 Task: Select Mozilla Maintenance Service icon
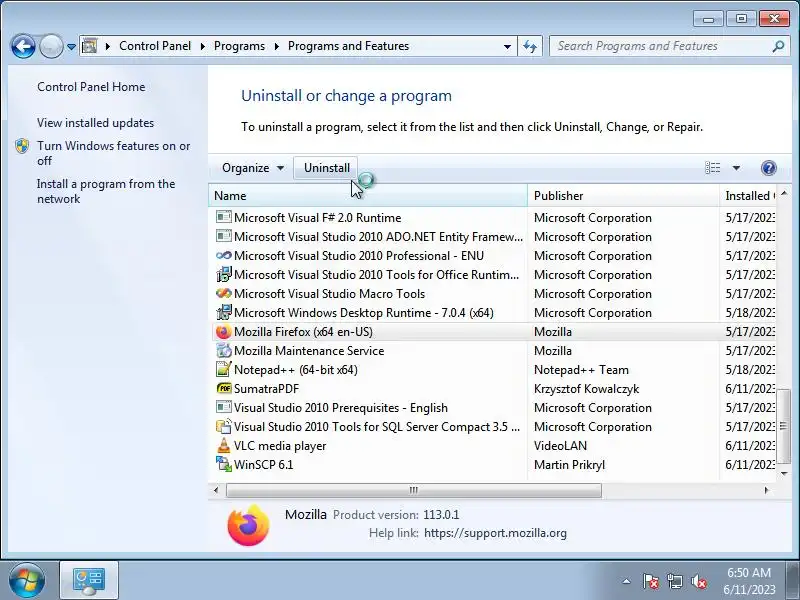223,351
